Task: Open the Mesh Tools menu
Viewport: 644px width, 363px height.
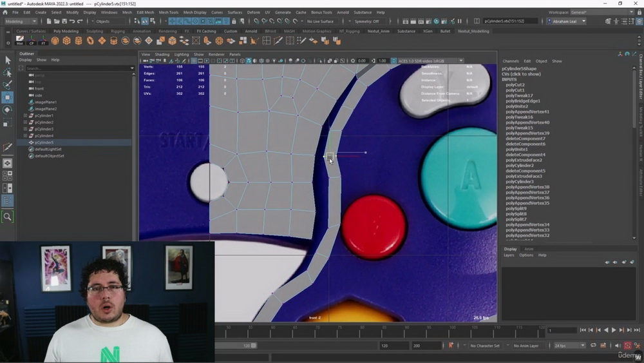Action: click(x=168, y=12)
